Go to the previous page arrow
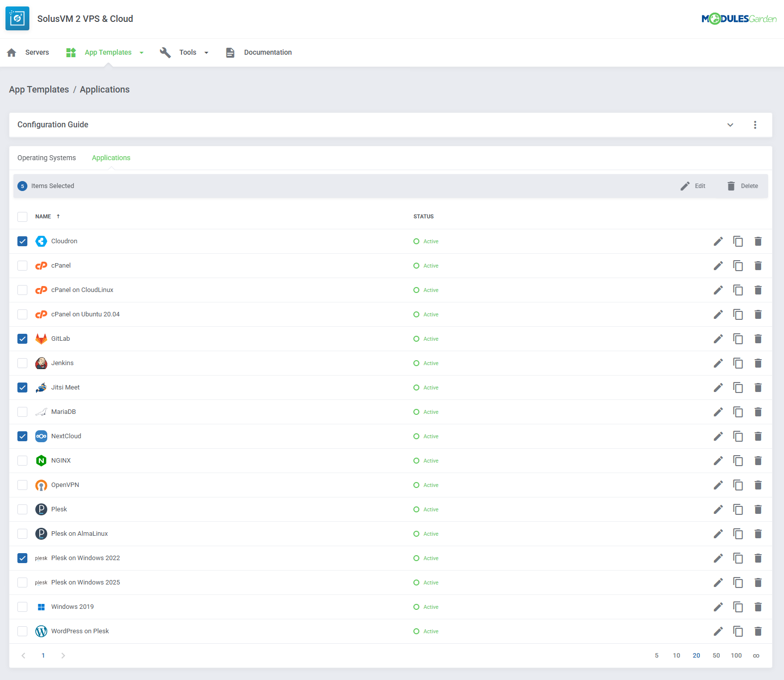This screenshot has width=784, height=680. coord(23,656)
